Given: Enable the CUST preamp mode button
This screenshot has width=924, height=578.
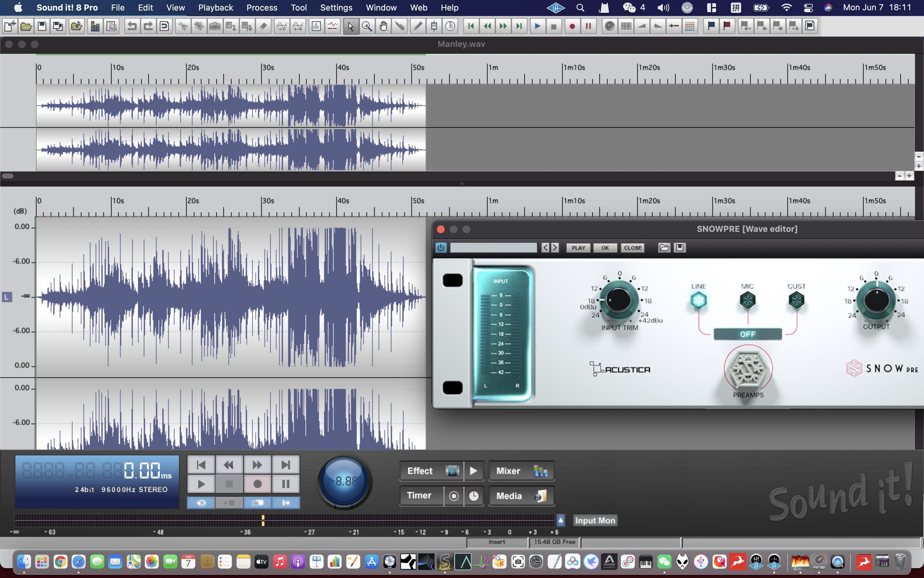Looking at the screenshot, I should click(x=797, y=300).
